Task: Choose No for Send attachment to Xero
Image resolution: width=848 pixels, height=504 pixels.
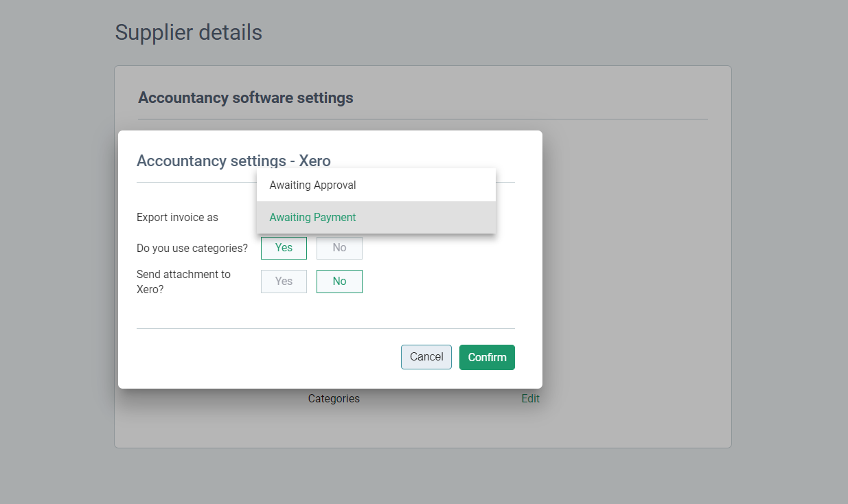Action: click(x=339, y=282)
